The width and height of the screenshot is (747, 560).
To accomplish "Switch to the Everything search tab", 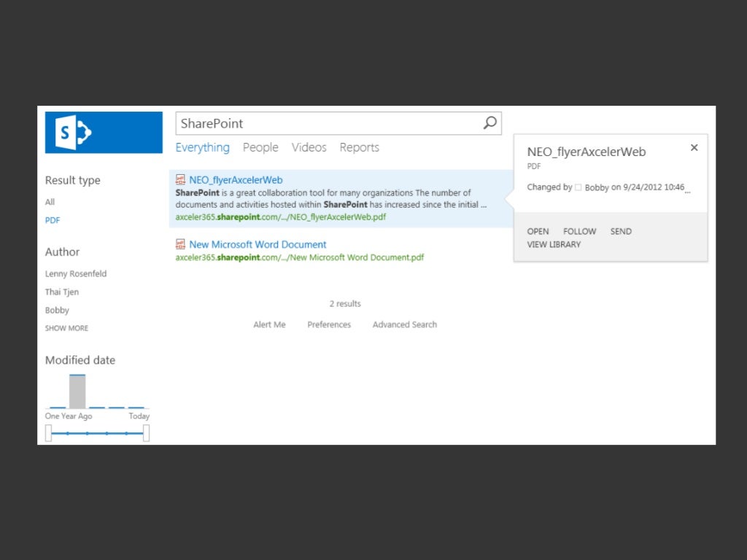I will [203, 147].
